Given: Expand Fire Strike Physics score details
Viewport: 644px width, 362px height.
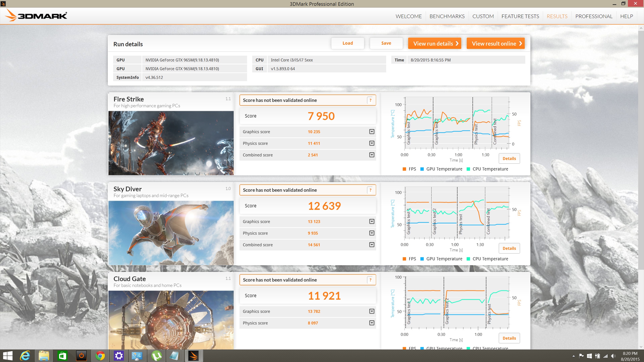Looking at the screenshot, I should tap(372, 143).
